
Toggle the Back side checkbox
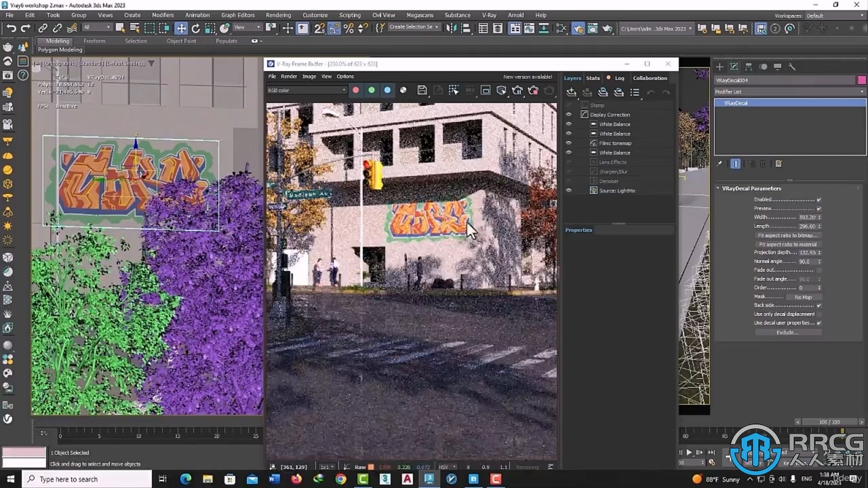pos(819,305)
